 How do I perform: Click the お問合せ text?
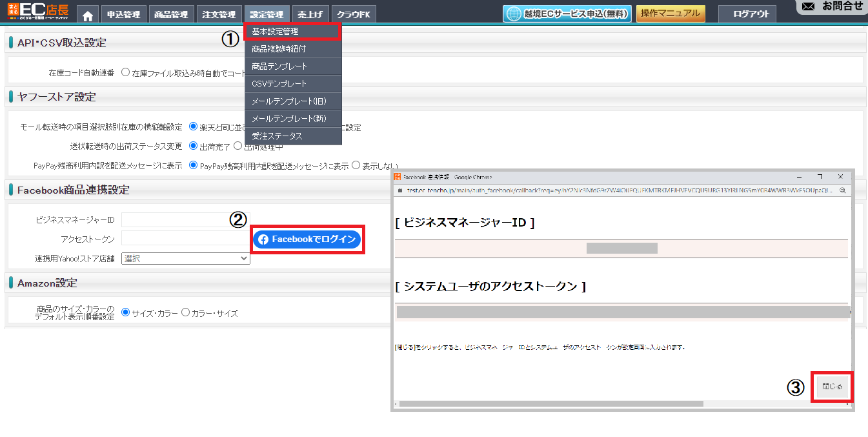[842, 6]
